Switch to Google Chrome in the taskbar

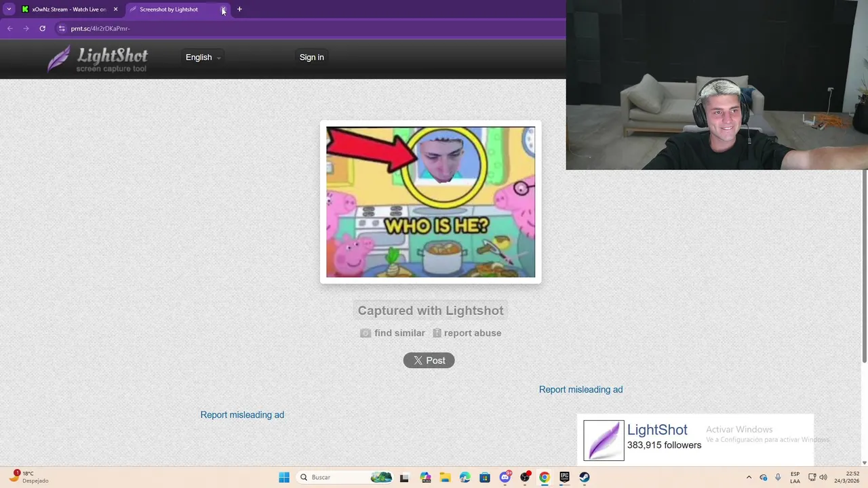pyautogui.click(x=544, y=477)
